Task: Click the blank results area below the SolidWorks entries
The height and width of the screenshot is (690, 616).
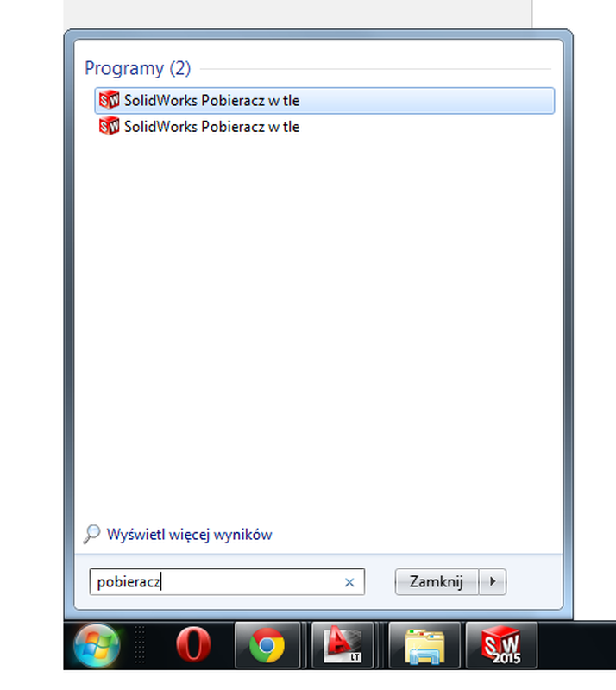Action: pyautogui.click(x=319, y=326)
